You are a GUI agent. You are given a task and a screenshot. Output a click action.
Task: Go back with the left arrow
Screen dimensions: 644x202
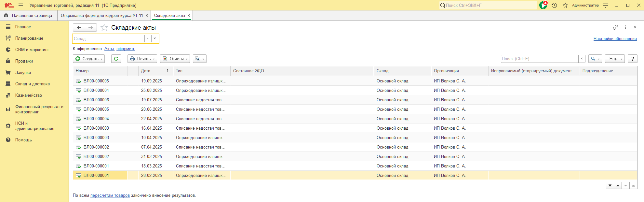pyautogui.click(x=79, y=27)
